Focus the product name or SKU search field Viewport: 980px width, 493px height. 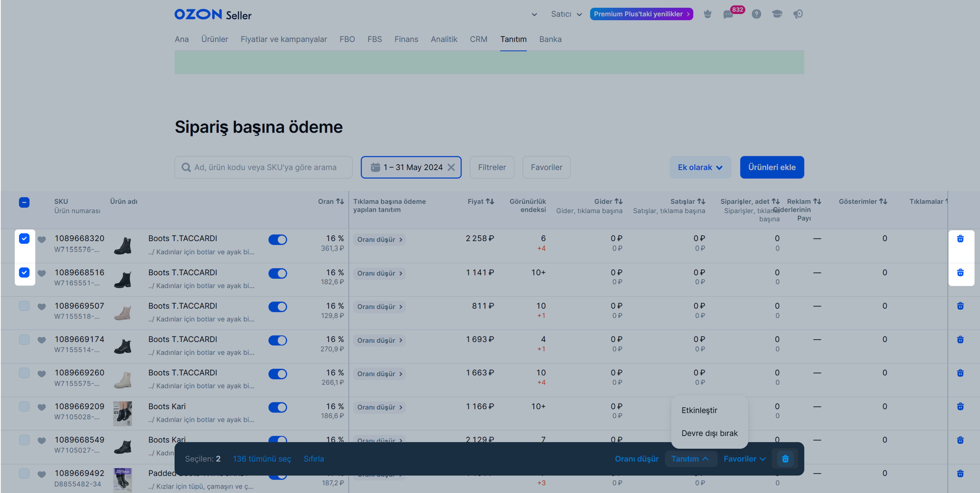pyautogui.click(x=263, y=167)
